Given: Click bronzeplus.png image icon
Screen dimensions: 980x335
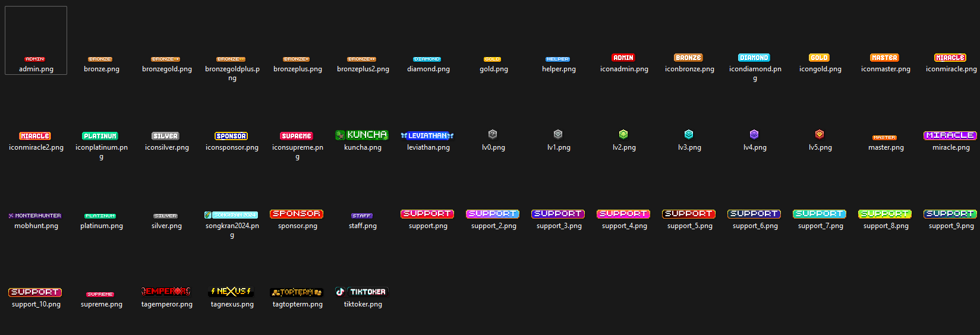Looking at the screenshot, I should point(297,59).
